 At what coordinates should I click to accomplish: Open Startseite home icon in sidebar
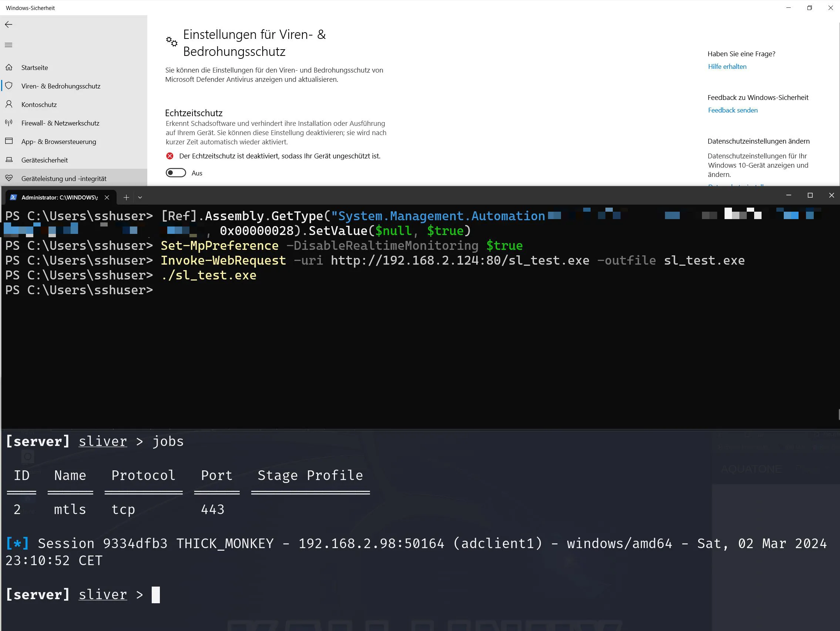click(9, 68)
